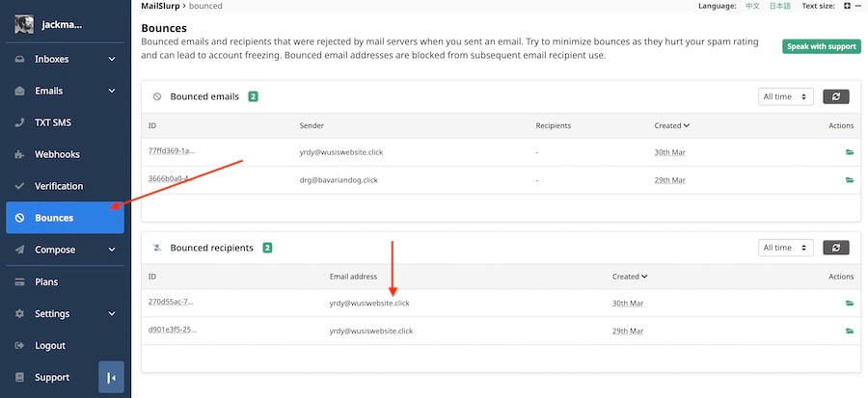
Task: Open folder icon for bounced email 3666b0a0
Action: click(850, 180)
